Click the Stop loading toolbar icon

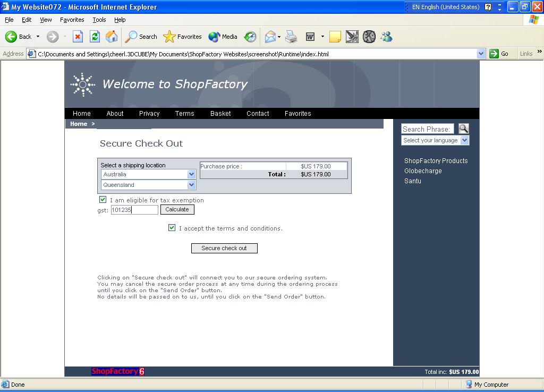point(78,37)
